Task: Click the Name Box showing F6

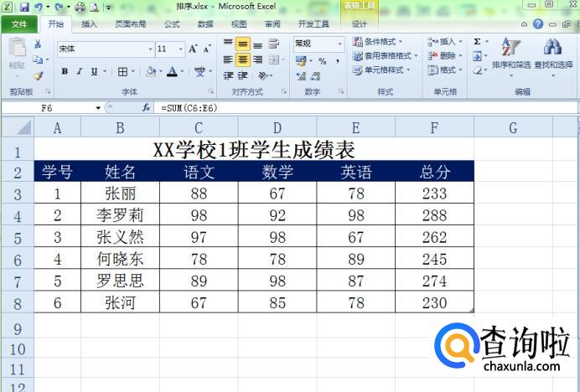Action: pos(47,108)
